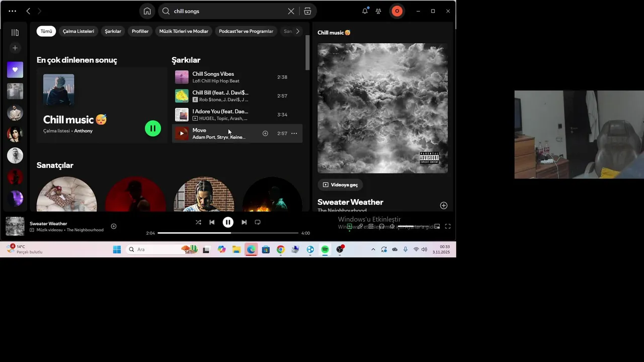Select the Şarkılar filter chip
Viewport: 644px width, 362px height.
click(x=113, y=31)
